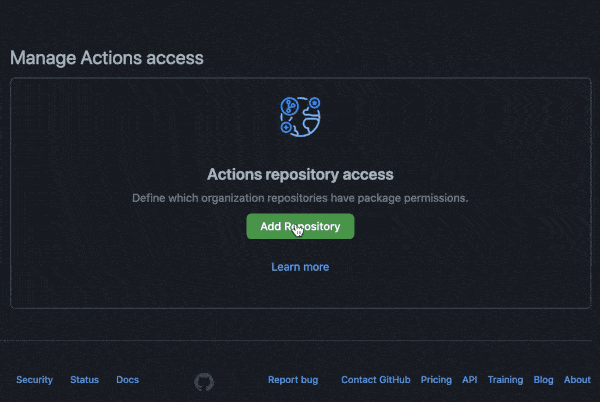Open the Report bug link

[293, 380]
